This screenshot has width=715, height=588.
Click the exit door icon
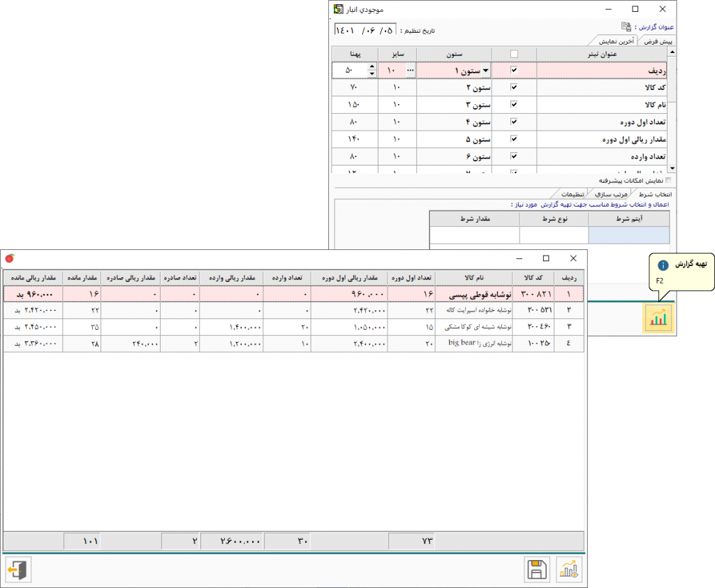[18, 570]
